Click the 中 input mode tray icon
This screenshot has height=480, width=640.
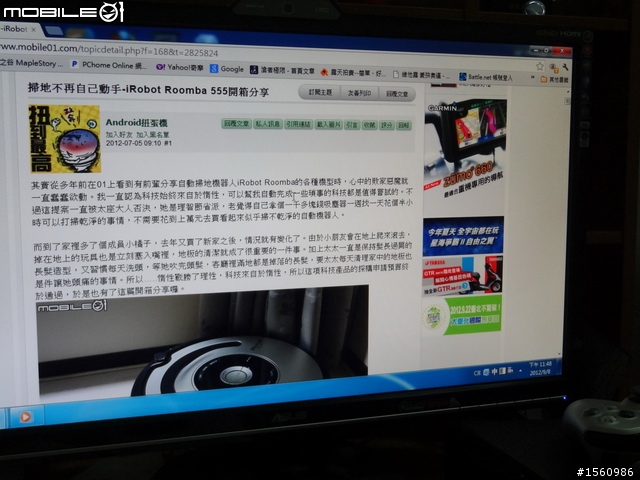pos(494,371)
